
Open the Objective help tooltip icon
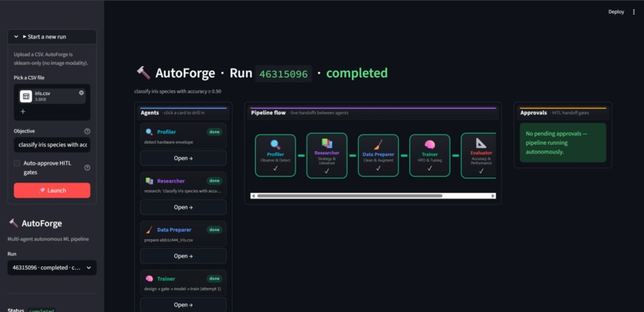pyautogui.click(x=87, y=131)
